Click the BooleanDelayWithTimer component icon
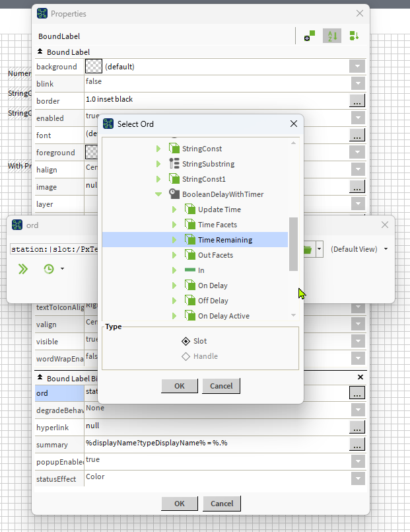410x532 pixels. [x=174, y=194]
